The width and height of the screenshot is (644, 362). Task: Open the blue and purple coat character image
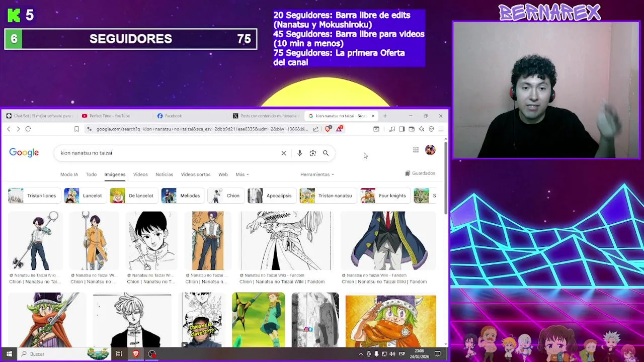pos(388,241)
